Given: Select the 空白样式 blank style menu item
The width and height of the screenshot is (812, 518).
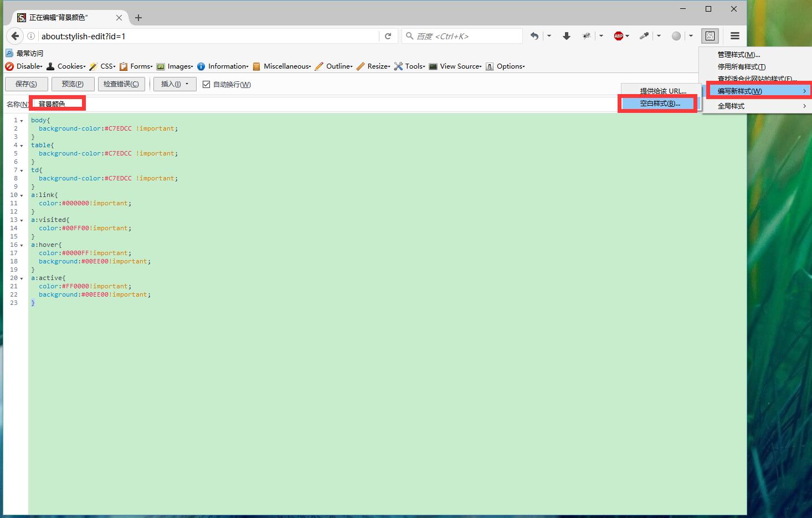Looking at the screenshot, I should point(659,103).
